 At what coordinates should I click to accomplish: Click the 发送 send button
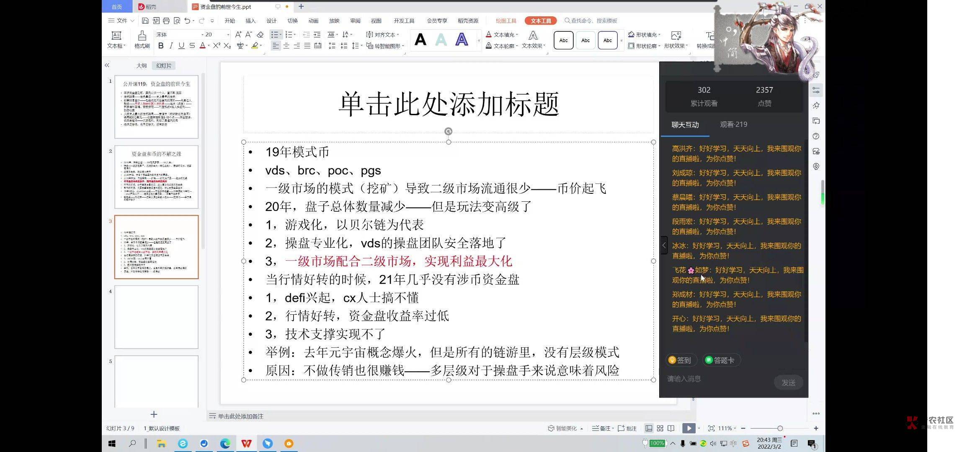point(788,383)
